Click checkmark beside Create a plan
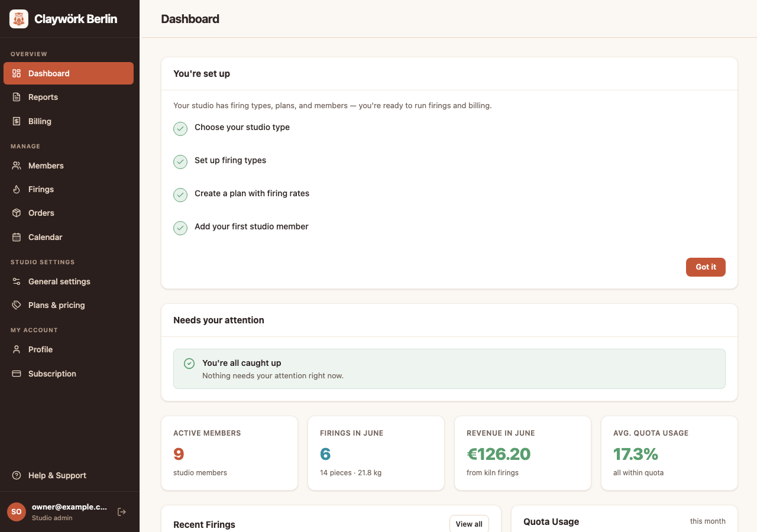The width and height of the screenshot is (757, 532). coord(180,195)
